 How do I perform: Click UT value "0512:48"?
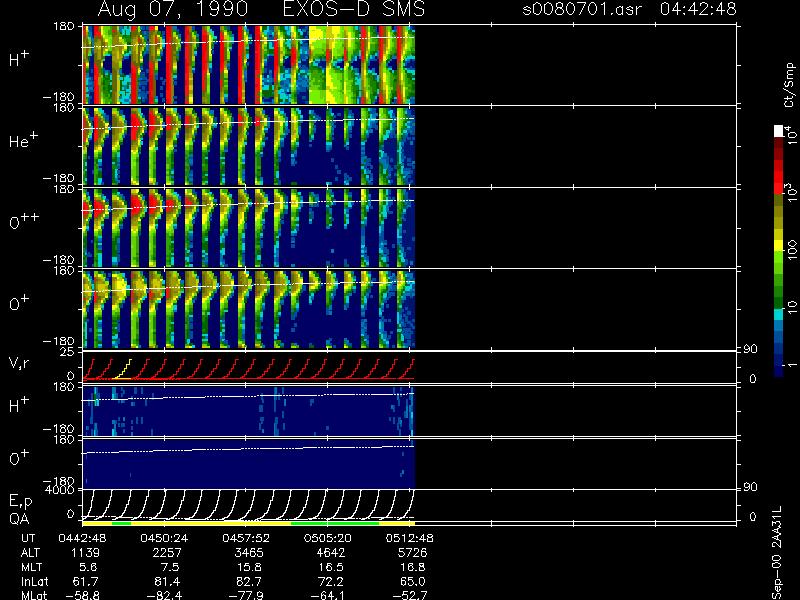409,538
